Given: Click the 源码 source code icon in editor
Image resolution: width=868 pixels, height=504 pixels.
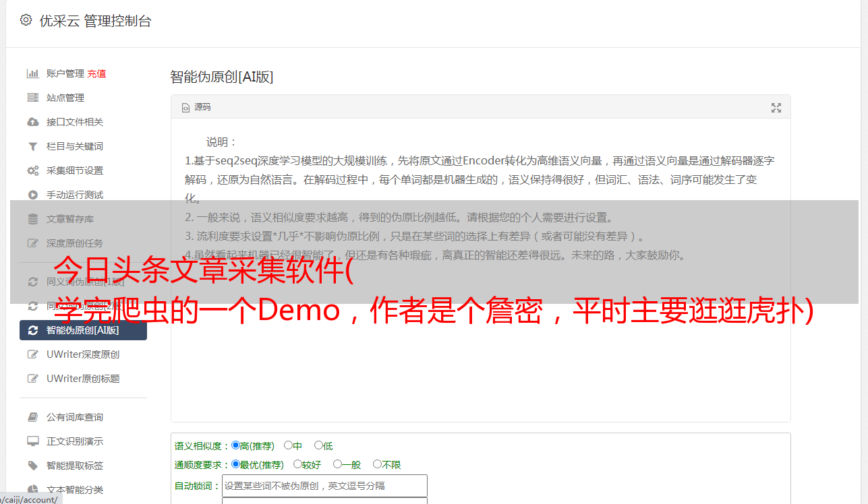Looking at the screenshot, I should pos(186,108).
